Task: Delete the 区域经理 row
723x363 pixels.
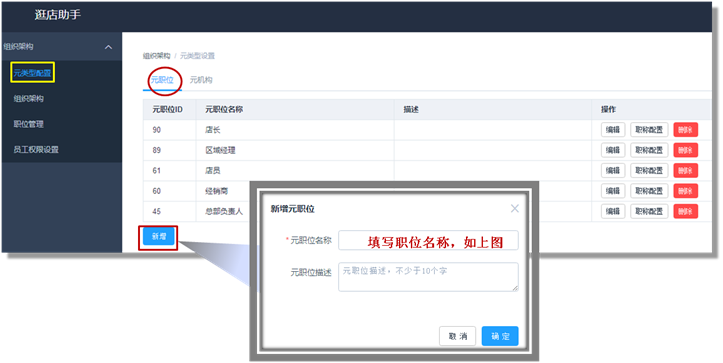Action: tap(686, 150)
